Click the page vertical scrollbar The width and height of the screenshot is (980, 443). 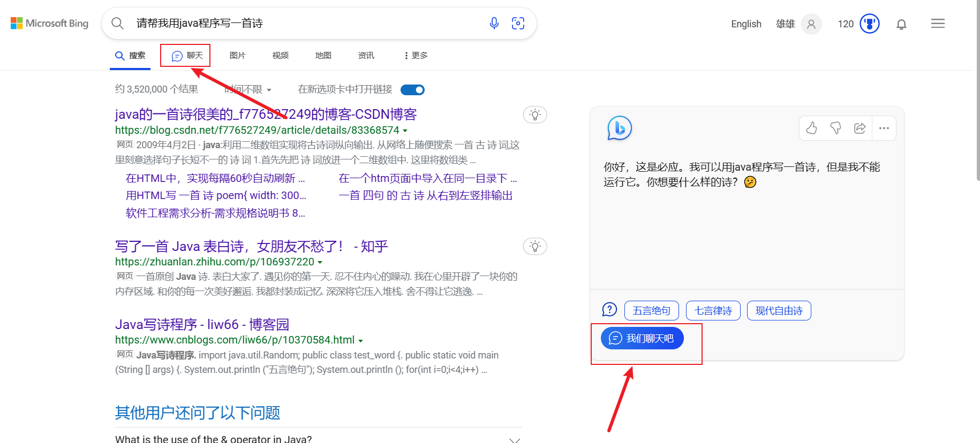(x=977, y=91)
